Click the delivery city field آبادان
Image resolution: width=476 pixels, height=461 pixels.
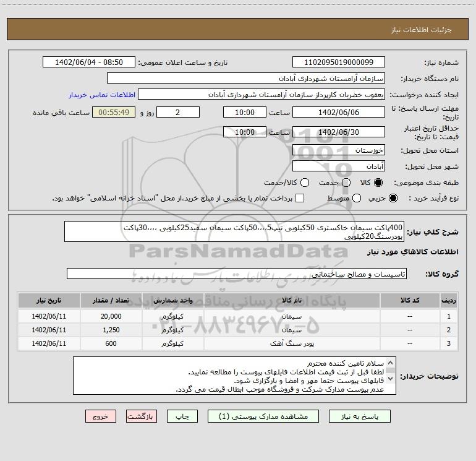[339, 166]
